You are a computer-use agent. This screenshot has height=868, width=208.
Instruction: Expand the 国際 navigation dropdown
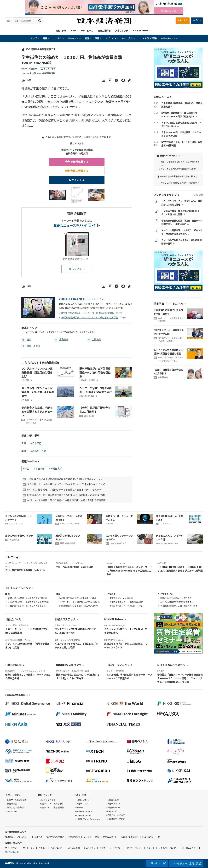98,38
